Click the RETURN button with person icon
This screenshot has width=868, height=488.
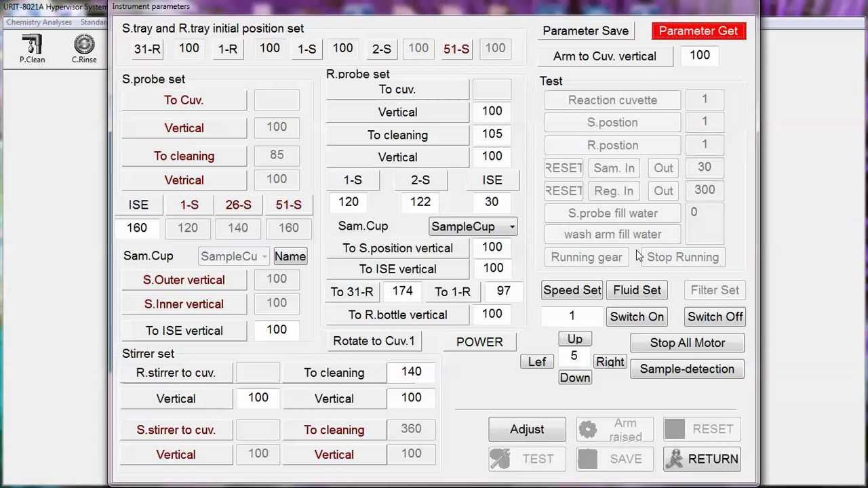coord(702,459)
